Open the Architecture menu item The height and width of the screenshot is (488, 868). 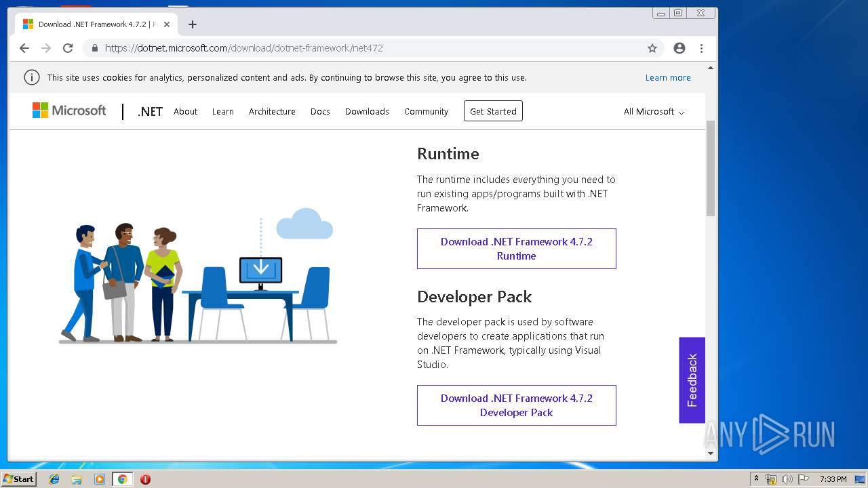[272, 111]
